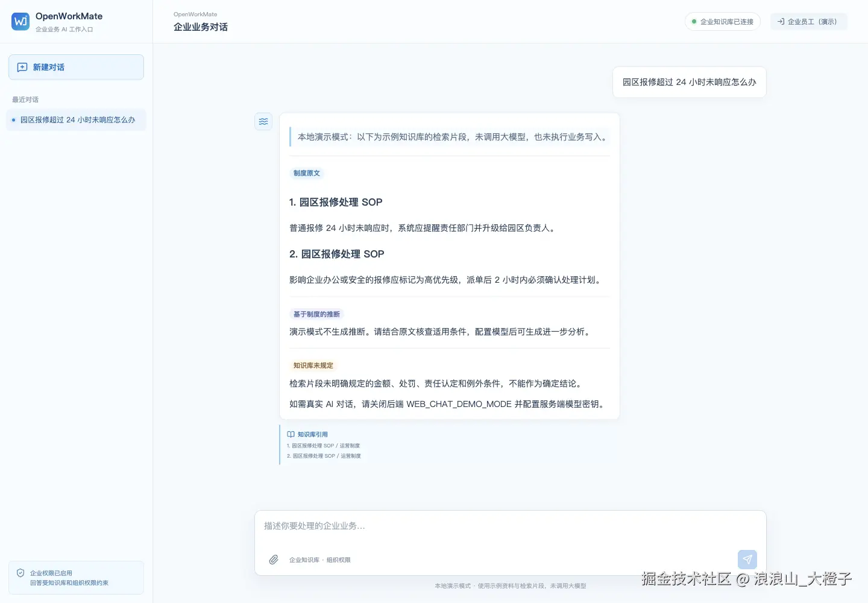Screen dimensions: 868x603
Task: Click the OpenWorkMate logo icon
Action: [20, 21]
